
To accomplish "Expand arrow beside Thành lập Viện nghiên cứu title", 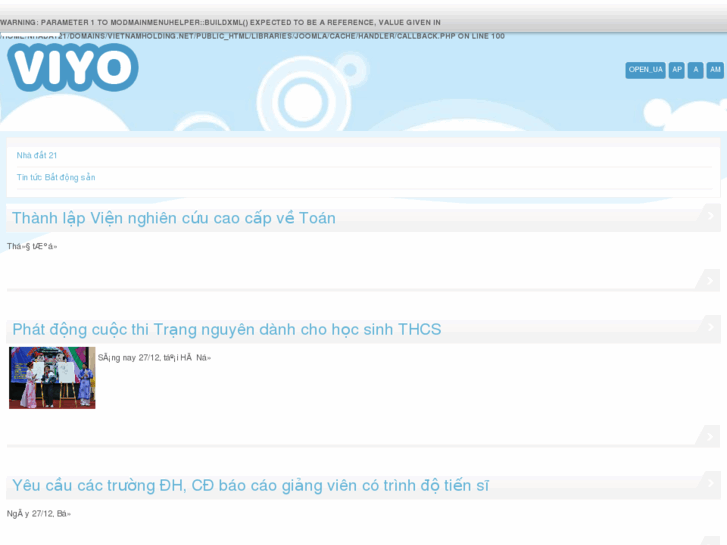I will (710, 215).
